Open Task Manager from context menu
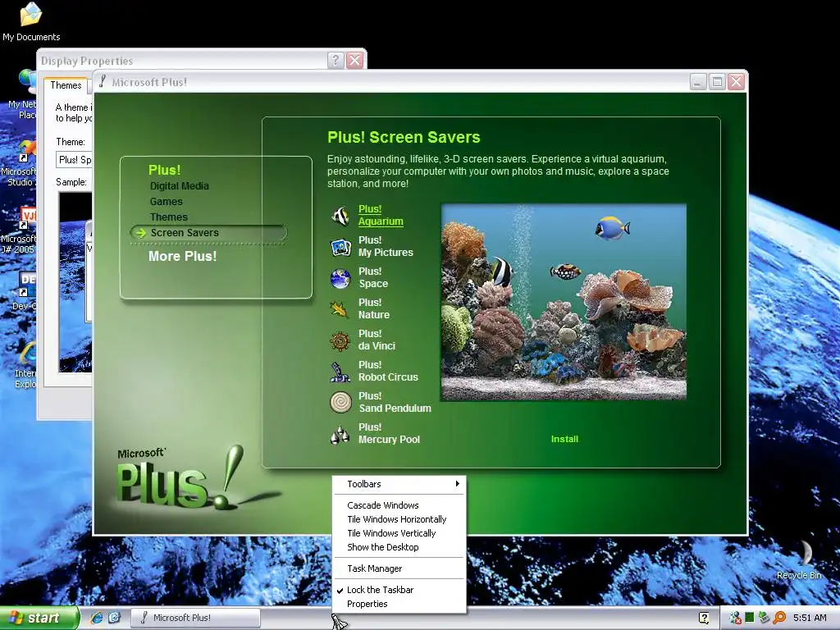The height and width of the screenshot is (630, 840). pyautogui.click(x=399, y=568)
